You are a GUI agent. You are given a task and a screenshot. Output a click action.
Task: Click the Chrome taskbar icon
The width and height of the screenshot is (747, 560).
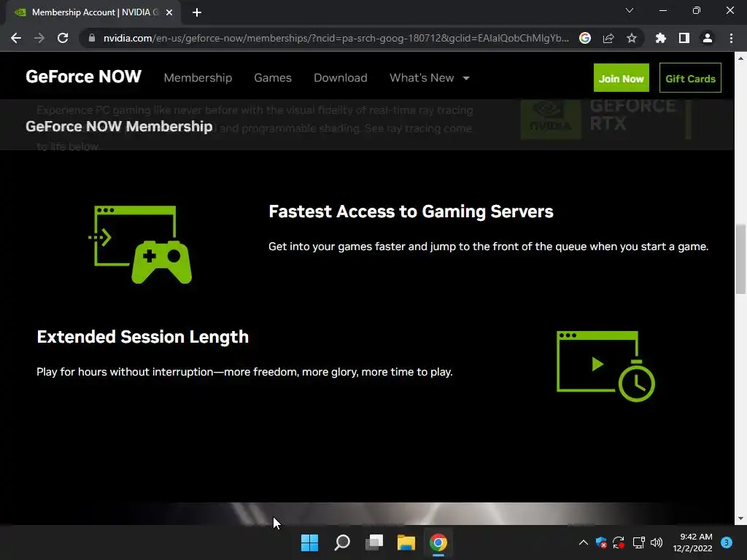(x=438, y=542)
